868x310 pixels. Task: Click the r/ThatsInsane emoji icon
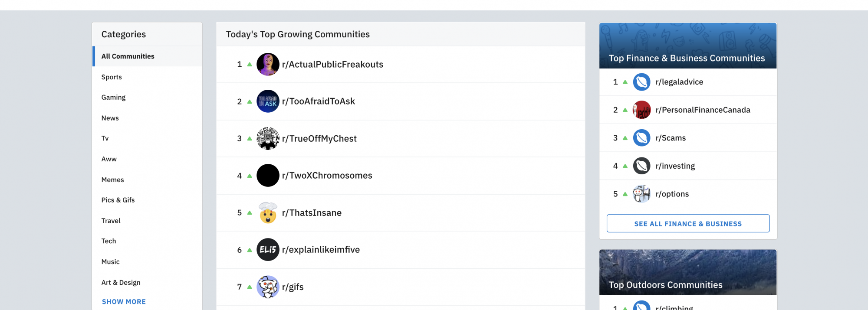268,213
